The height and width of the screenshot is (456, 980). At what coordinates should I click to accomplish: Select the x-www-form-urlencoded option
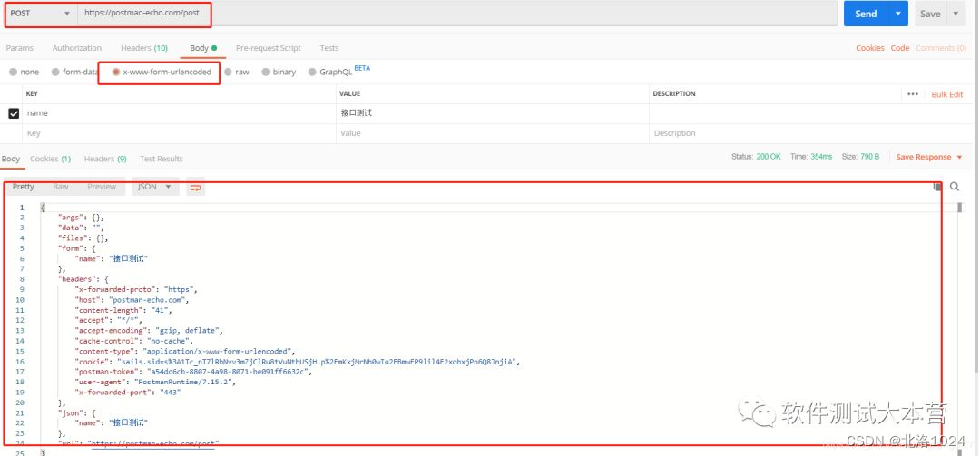tap(162, 72)
